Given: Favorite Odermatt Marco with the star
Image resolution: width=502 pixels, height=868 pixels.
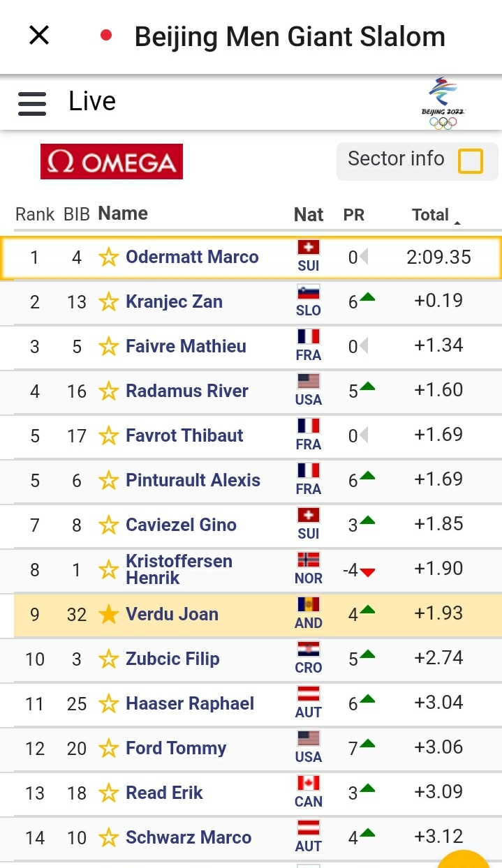Looking at the screenshot, I should pos(108,257).
